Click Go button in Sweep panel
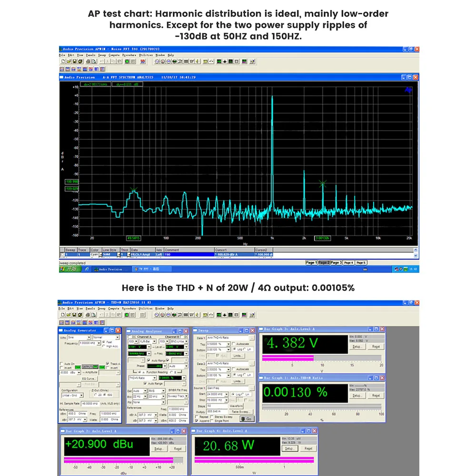The image size is (476, 476). pos(248,419)
